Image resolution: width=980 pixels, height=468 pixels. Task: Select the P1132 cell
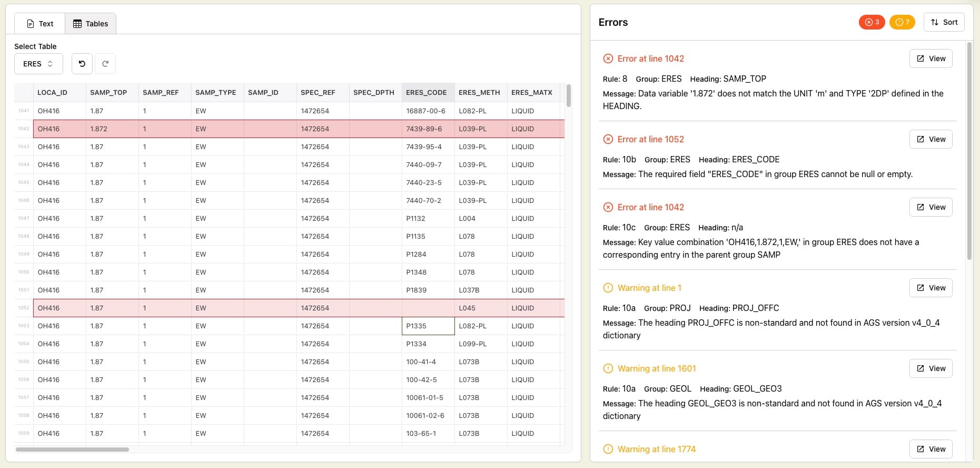(428, 218)
